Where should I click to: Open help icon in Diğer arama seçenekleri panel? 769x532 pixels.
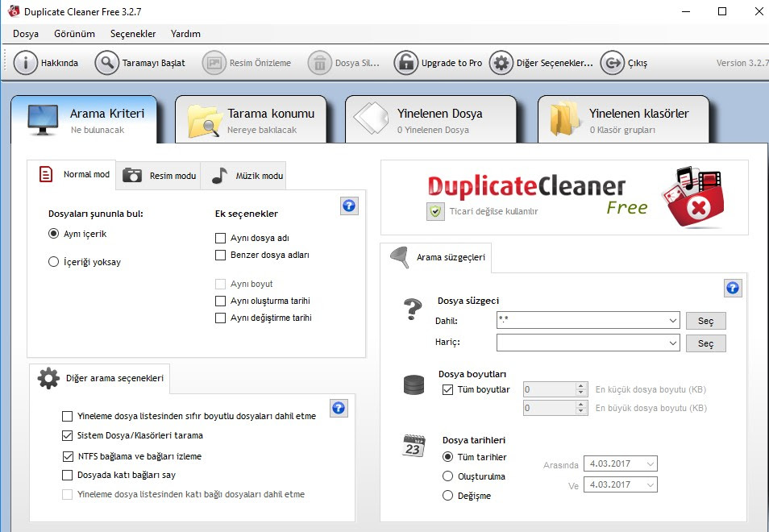[x=339, y=408]
